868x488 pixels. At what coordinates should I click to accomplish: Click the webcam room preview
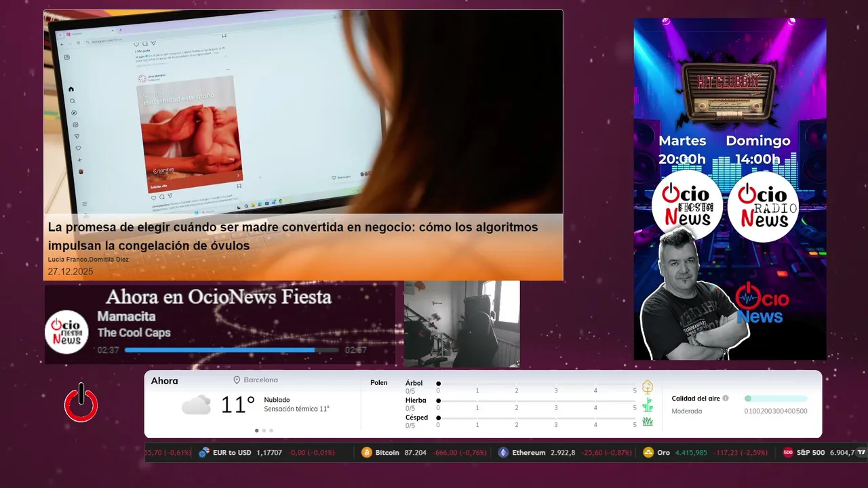462,324
